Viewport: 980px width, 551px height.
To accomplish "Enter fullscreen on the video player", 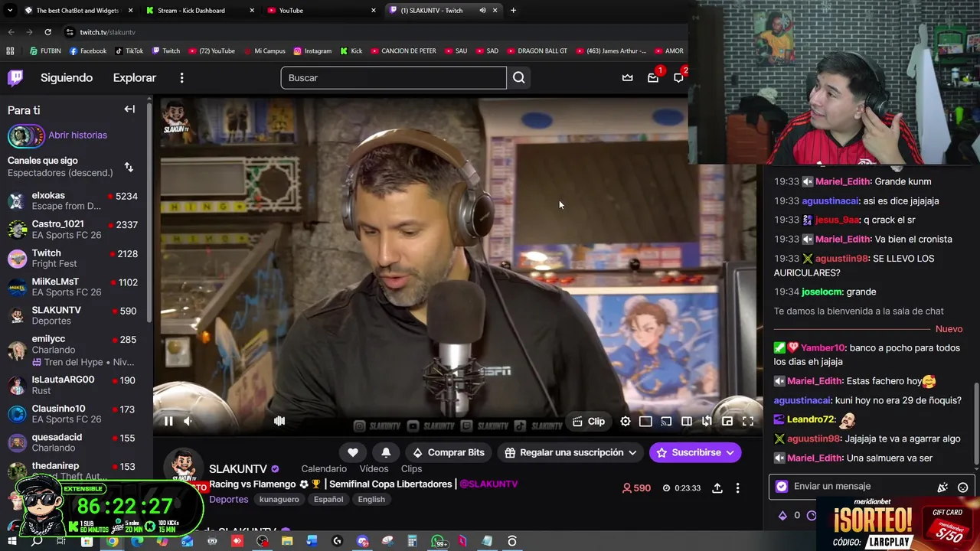I will (x=748, y=421).
